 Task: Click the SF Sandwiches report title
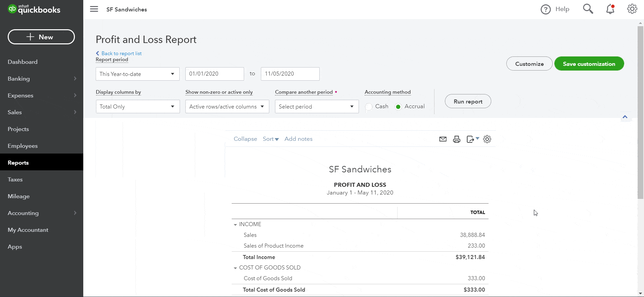click(x=360, y=169)
